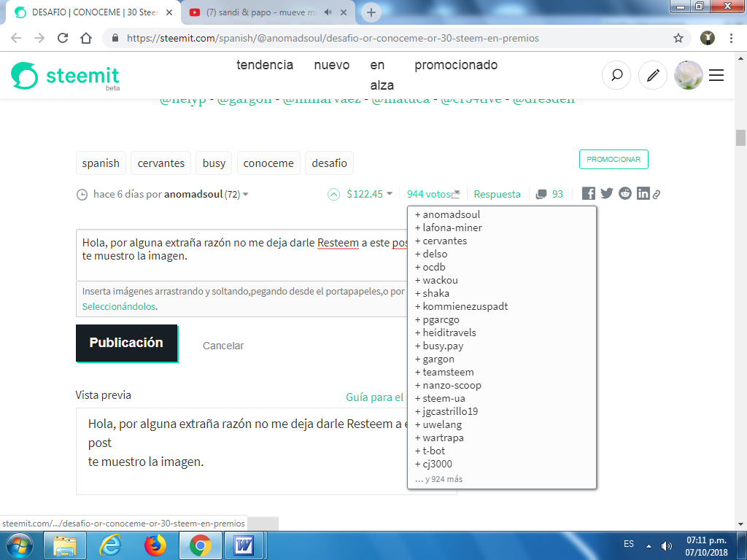Show hidden system tray icons
Image resolution: width=747 pixels, height=560 pixels.
click(x=649, y=545)
